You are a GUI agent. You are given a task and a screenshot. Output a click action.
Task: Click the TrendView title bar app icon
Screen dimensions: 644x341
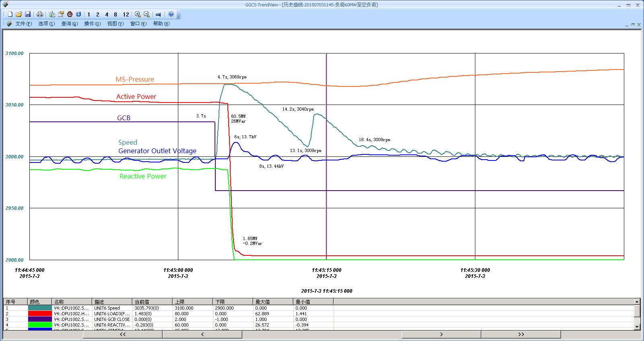(x=5, y=4)
